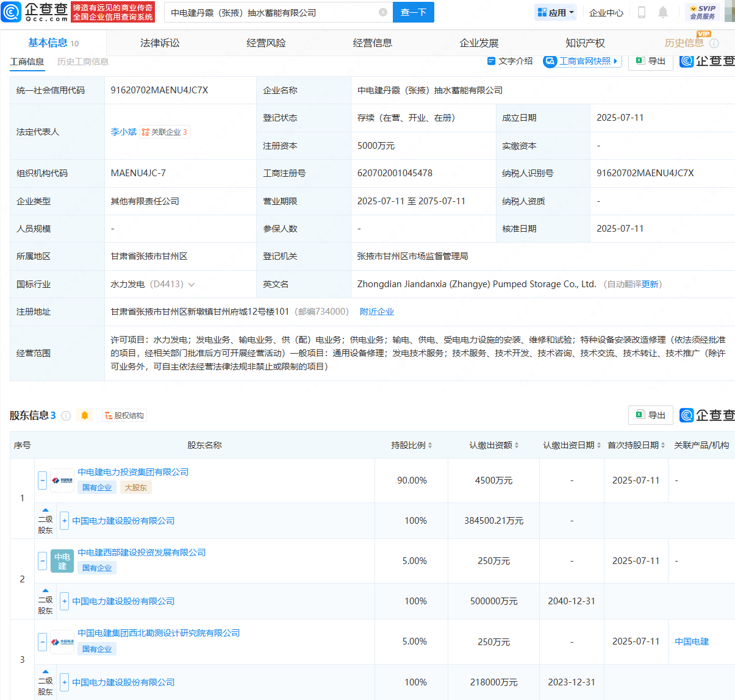This screenshot has width=735, height=700.
Task: Switch to the 经营风险 tab
Action: point(266,43)
